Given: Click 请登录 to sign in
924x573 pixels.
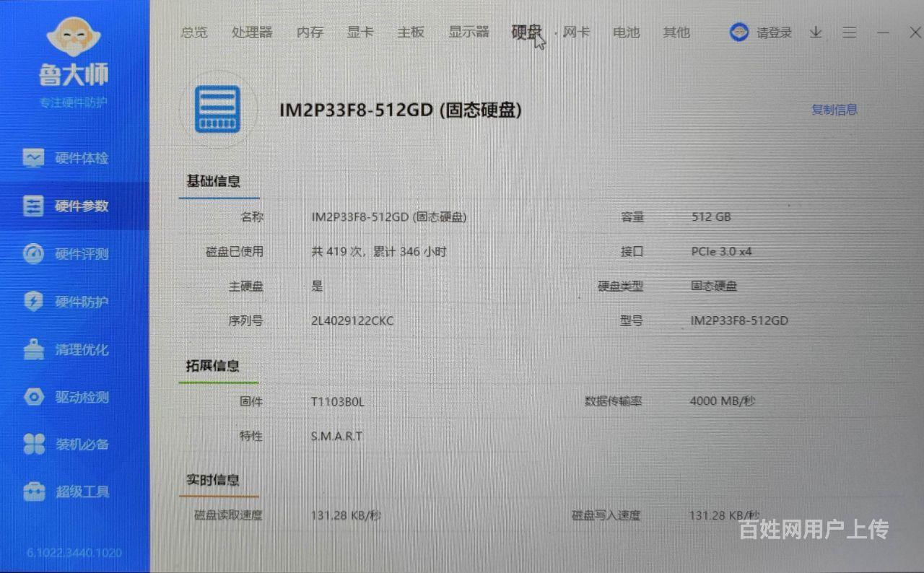Looking at the screenshot, I should [774, 32].
